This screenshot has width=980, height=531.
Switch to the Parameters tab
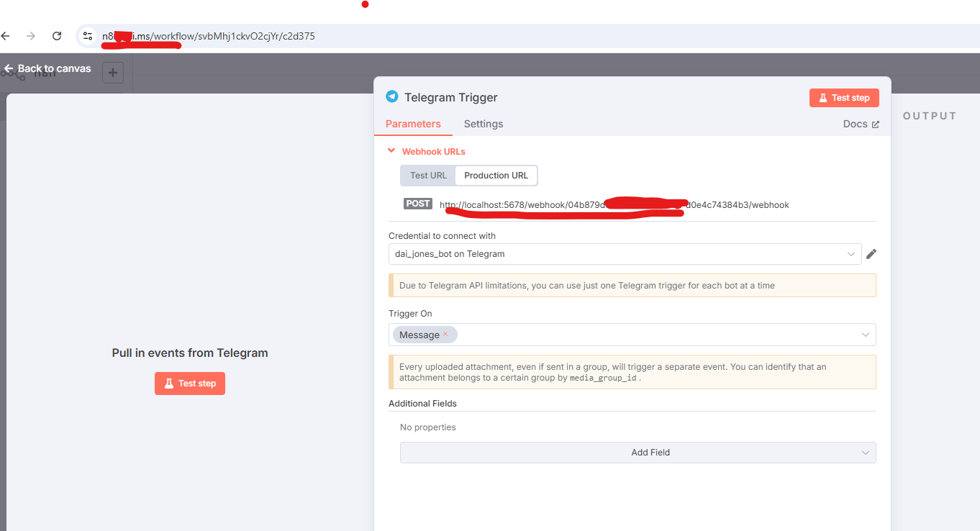coord(413,124)
